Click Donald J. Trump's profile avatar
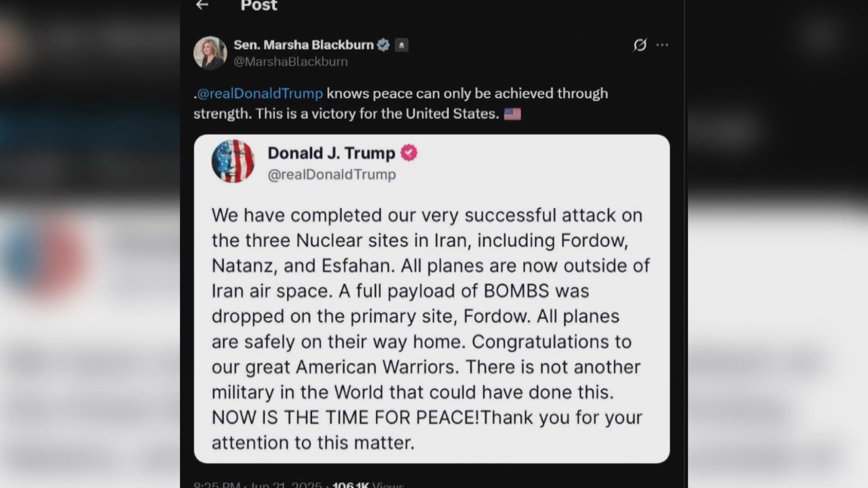Viewport: 868px width, 488px height. click(x=234, y=162)
